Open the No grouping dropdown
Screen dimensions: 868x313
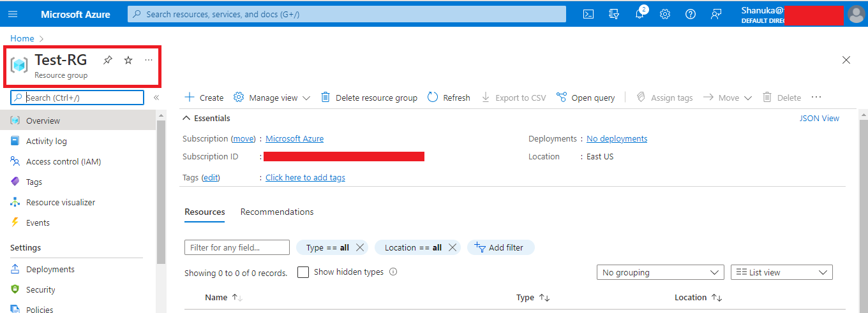pos(660,272)
